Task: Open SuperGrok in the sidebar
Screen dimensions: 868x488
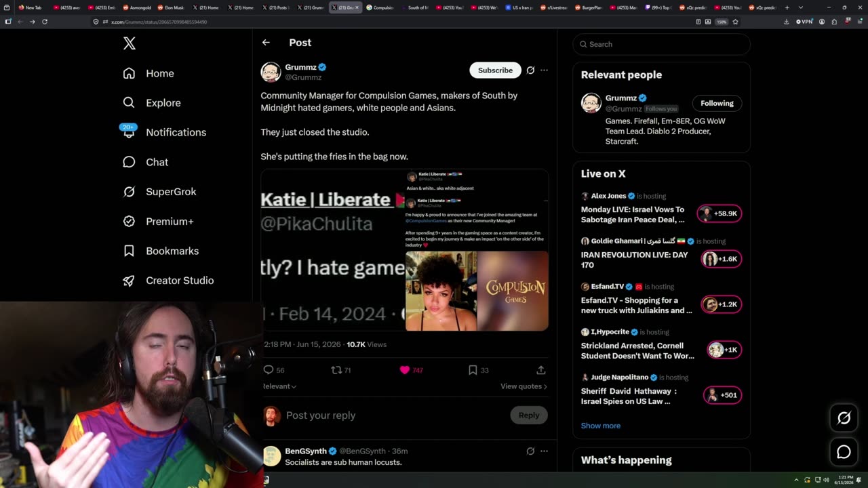Action: coord(159,192)
